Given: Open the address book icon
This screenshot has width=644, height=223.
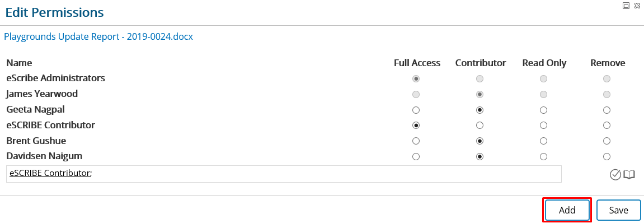Looking at the screenshot, I should tap(629, 175).
